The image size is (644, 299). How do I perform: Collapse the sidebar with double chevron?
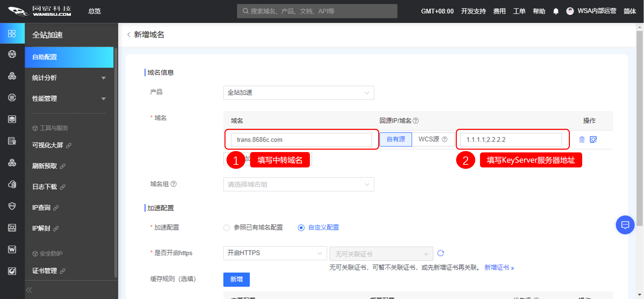click(29, 290)
